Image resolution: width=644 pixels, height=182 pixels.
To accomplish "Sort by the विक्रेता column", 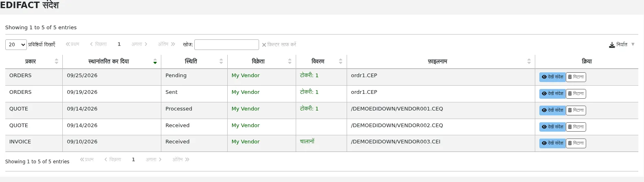I will [x=262, y=61].
